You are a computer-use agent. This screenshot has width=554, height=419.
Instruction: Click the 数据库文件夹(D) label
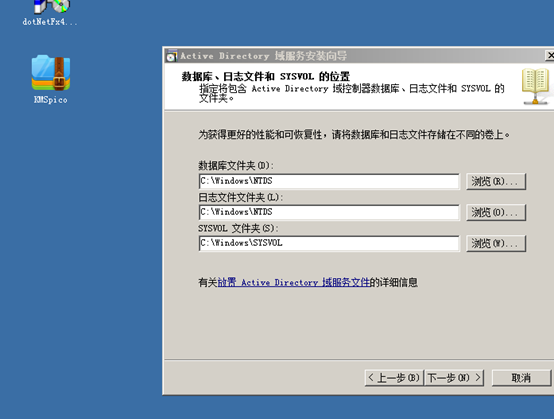tap(236, 165)
